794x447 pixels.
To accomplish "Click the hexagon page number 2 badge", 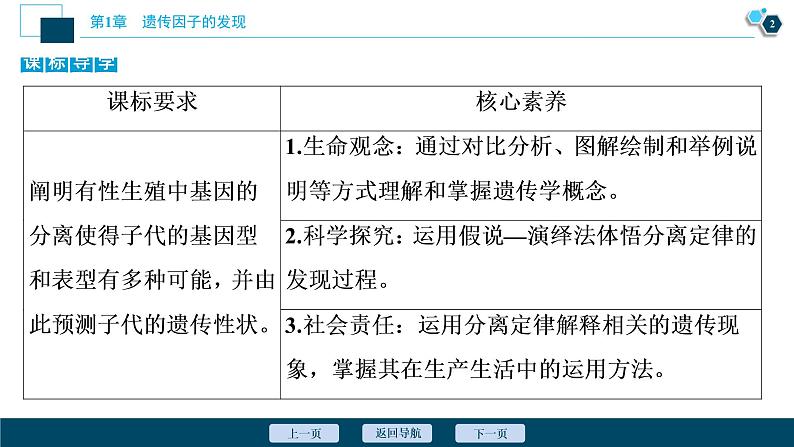I will pos(771,24).
